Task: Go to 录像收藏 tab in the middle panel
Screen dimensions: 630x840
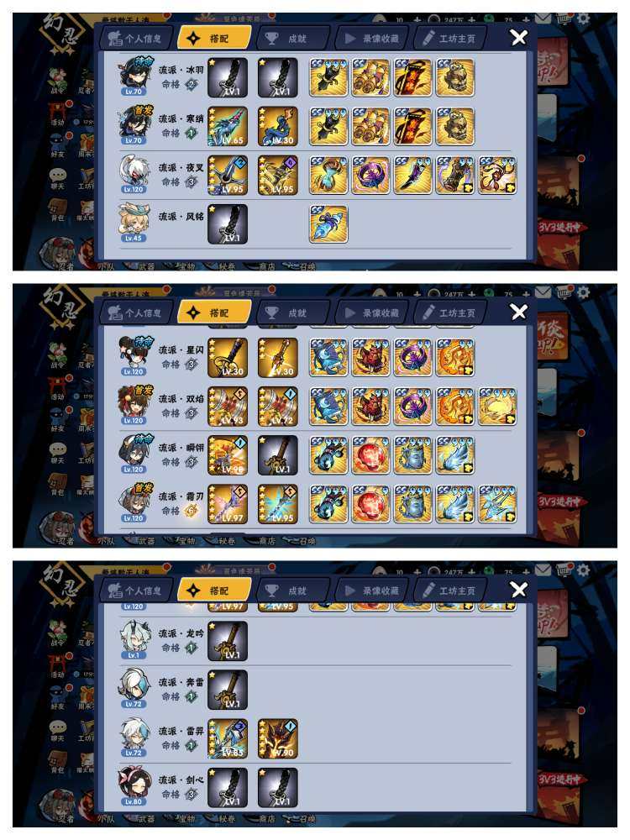Action: coord(372,312)
